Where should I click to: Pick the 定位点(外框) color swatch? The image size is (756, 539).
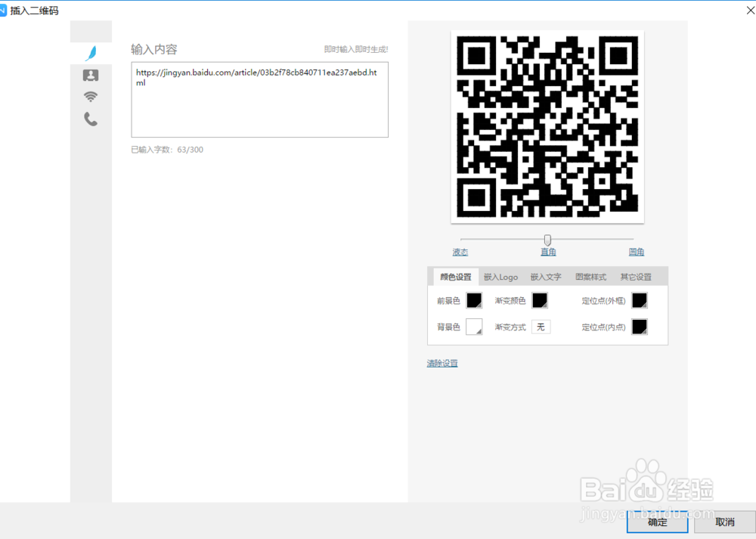tap(640, 300)
